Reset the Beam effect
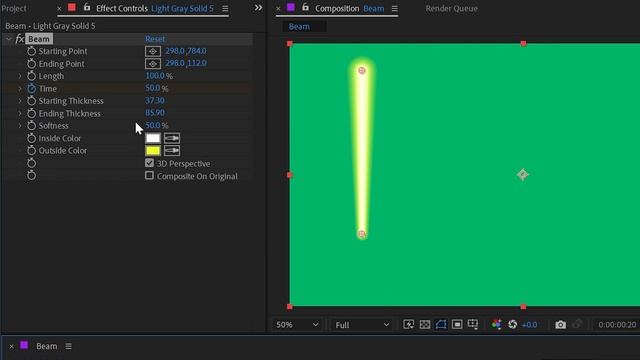640x360 pixels. 155,39
